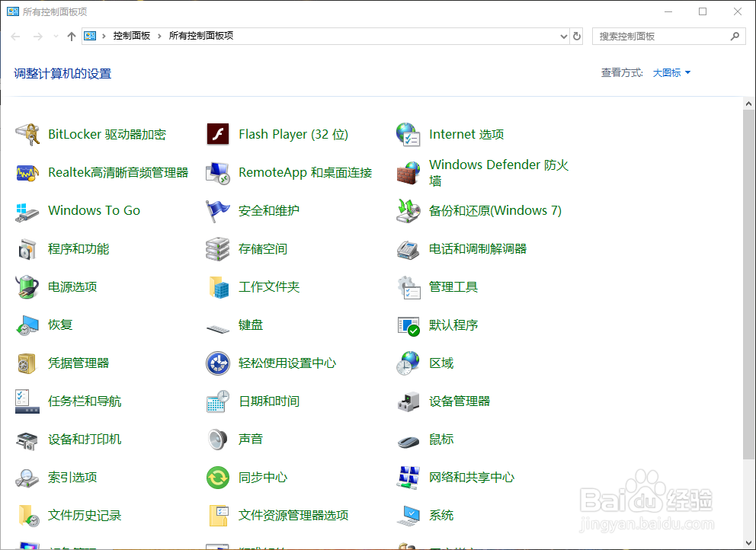Screen dimensions: 756x550
Task: Open Windows Defender 防火墙 brick wall icon
Action: tap(408, 173)
